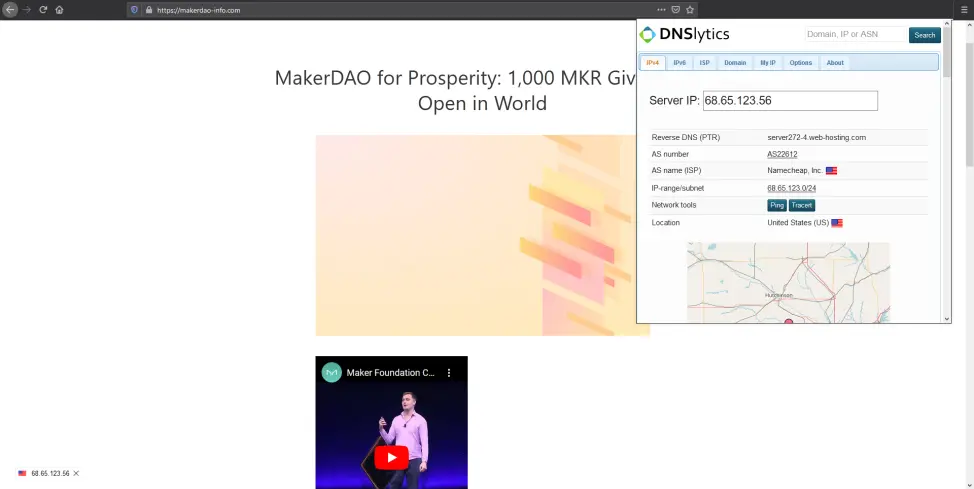Select the IPv4 tab
This screenshot has width=974, height=489.
pyautogui.click(x=653, y=63)
